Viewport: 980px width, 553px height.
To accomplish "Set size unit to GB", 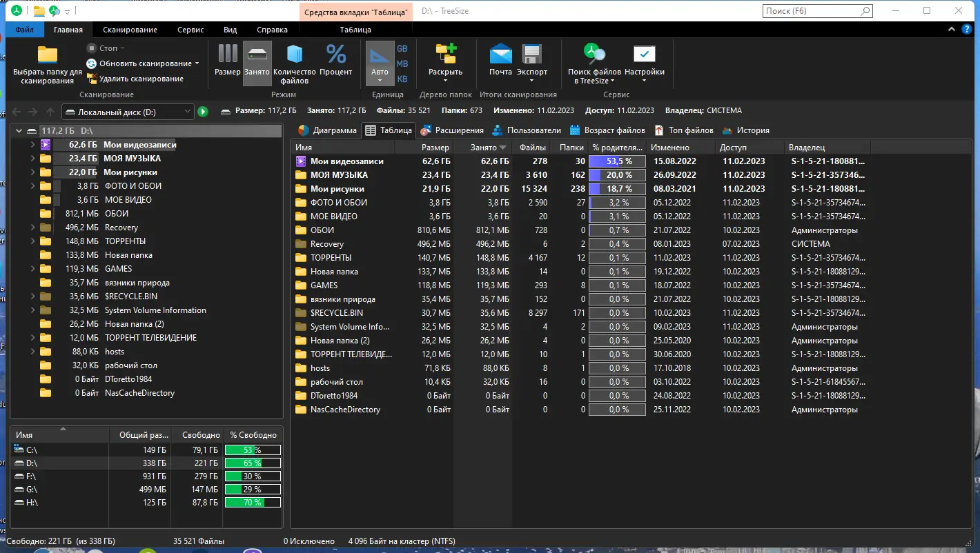I will (x=402, y=48).
